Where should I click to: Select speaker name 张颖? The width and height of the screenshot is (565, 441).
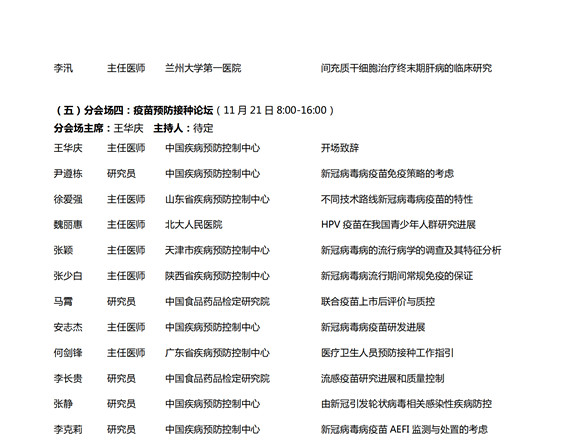[x=63, y=250]
